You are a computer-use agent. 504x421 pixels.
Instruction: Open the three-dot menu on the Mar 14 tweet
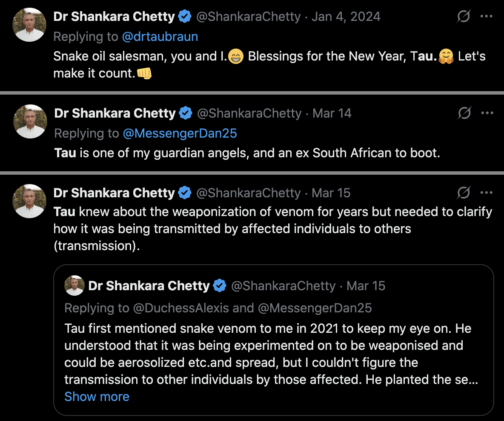[x=487, y=113]
